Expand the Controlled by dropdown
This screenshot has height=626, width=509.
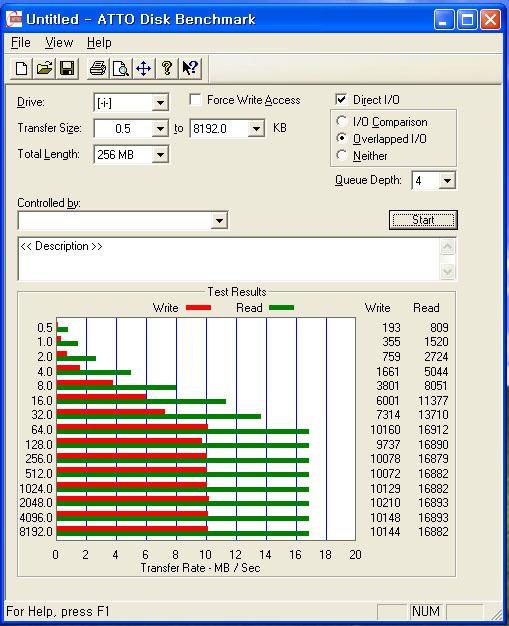[x=219, y=220]
